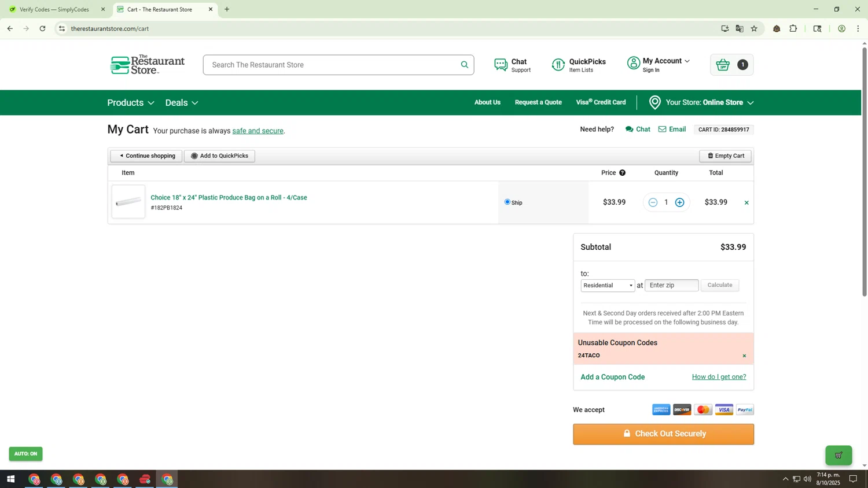Click Sign In under My Account

point(650,71)
